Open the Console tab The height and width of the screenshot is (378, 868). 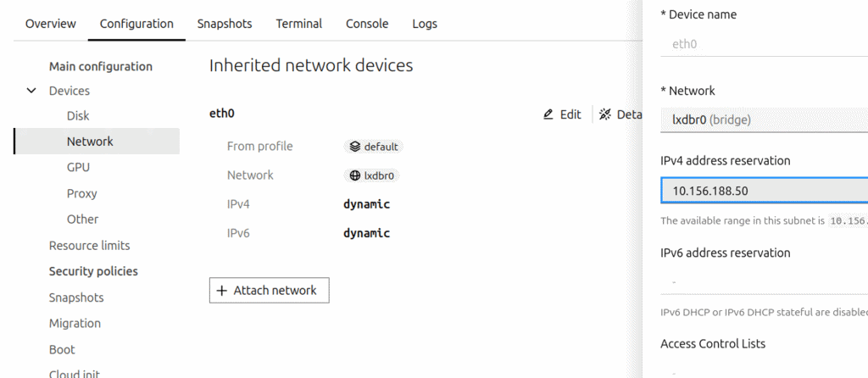(367, 24)
